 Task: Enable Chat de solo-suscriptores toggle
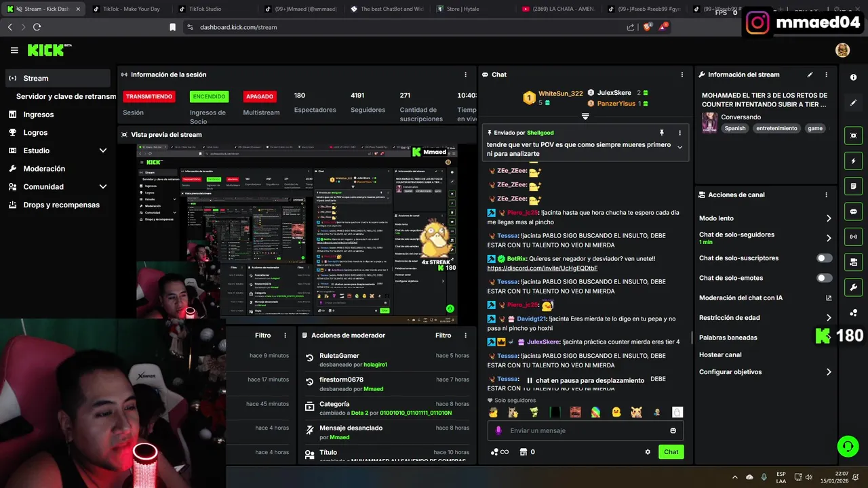point(825,258)
